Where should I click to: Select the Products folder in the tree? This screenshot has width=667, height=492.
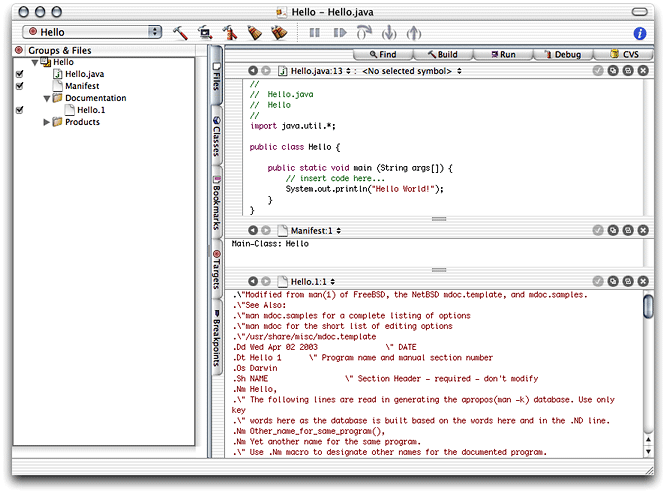click(x=82, y=122)
